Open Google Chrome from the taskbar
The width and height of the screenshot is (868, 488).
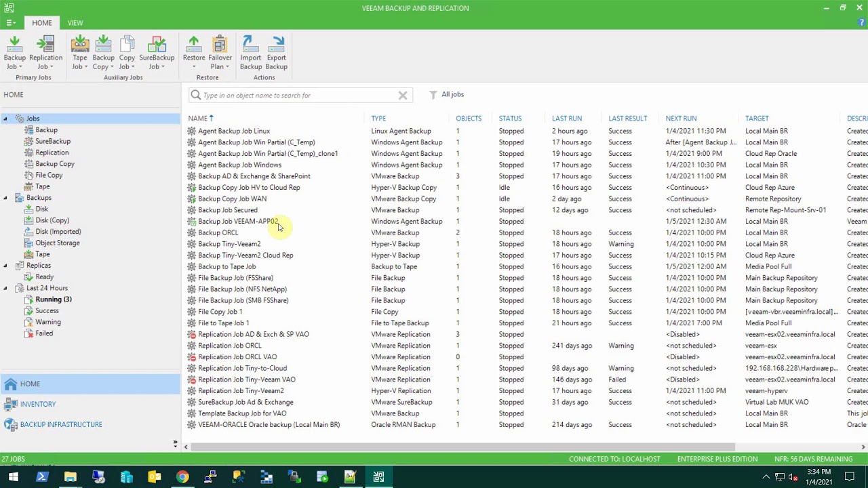pyautogui.click(x=182, y=477)
